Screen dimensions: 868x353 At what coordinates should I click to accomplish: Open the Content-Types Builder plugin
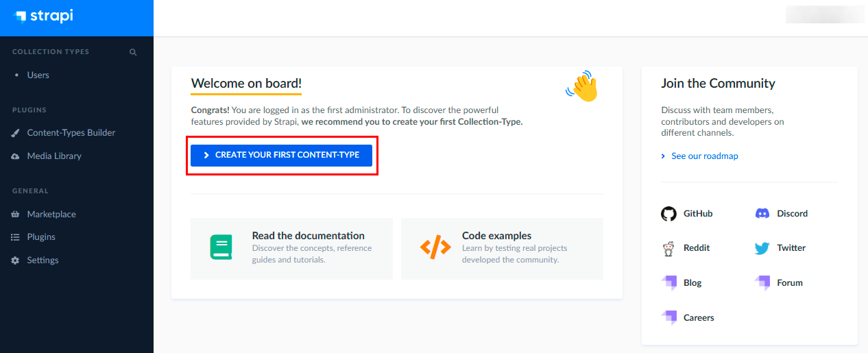click(x=71, y=133)
